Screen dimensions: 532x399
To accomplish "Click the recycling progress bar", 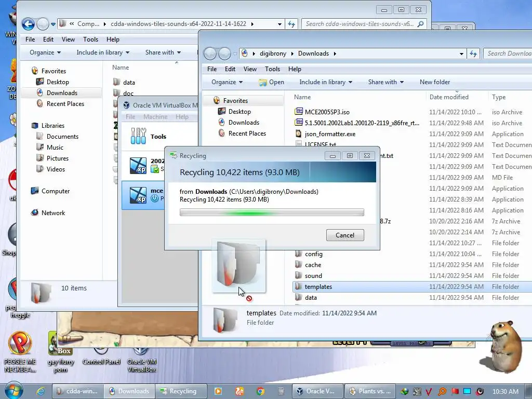I will point(272,212).
